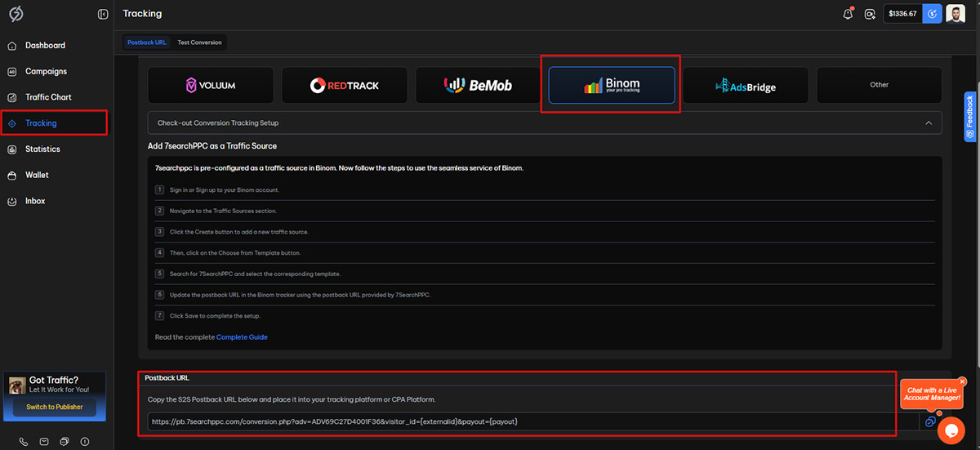Click the $1336.67 wallet balance
Image resolution: width=980 pixels, height=450 pixels.
902,14
